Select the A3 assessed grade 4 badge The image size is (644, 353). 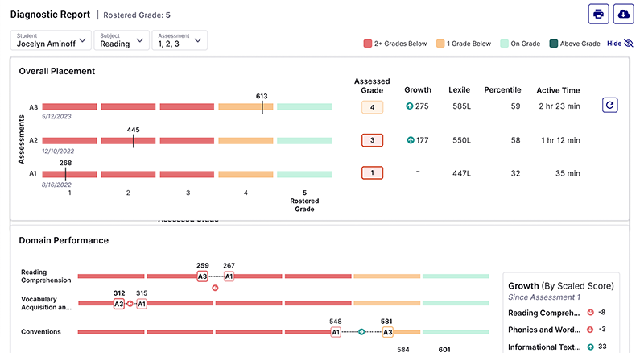[372, 106]
